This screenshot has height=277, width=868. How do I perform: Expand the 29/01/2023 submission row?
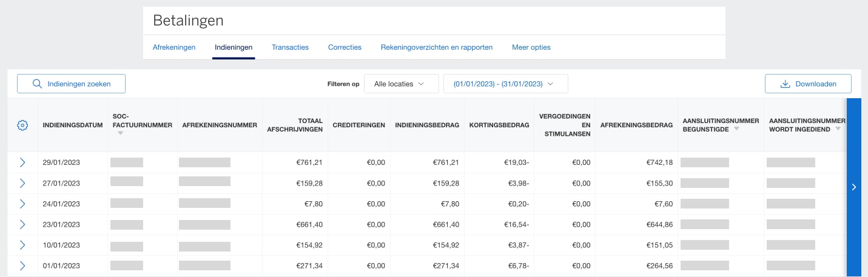(22, 162)
